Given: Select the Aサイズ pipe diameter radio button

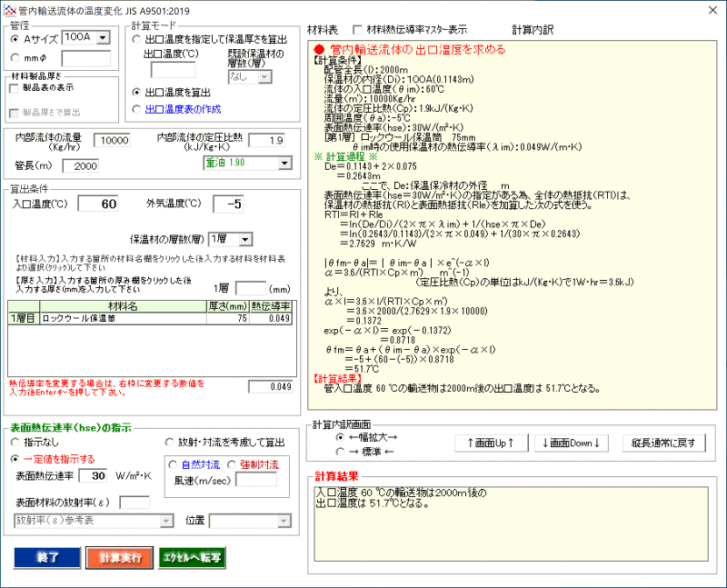Looking at the screenshot, I should pyautogui.click(x=15, y=39).
